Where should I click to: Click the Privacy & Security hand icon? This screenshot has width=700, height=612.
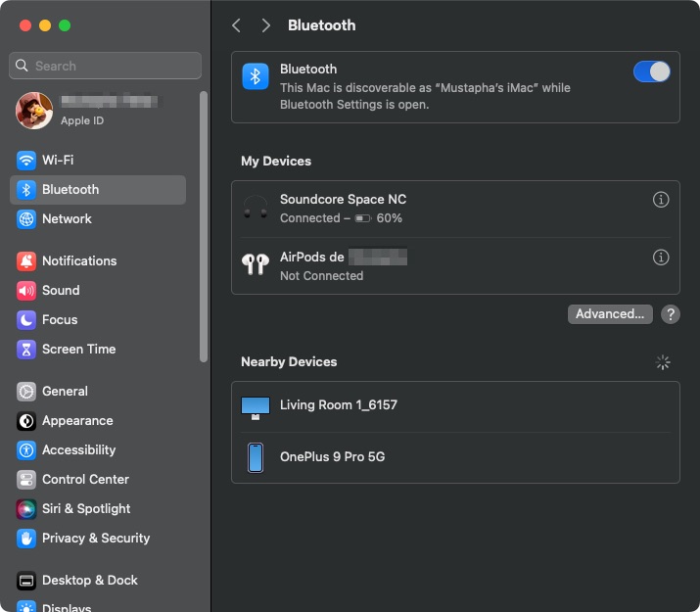(26, 539)
